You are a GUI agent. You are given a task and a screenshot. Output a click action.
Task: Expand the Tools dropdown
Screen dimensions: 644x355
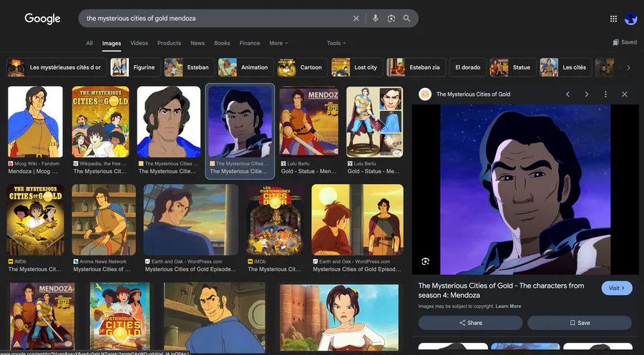(336, 43)
